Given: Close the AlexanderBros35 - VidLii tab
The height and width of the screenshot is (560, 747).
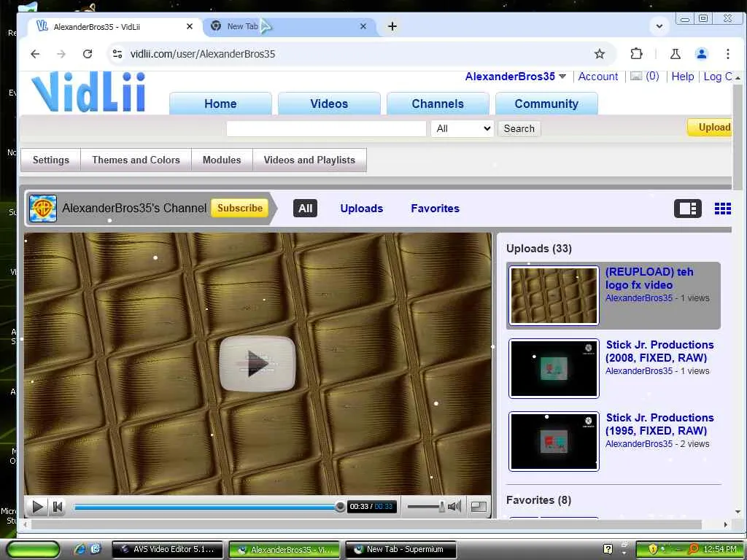Looking at the screenshot, I should [189, 26].
